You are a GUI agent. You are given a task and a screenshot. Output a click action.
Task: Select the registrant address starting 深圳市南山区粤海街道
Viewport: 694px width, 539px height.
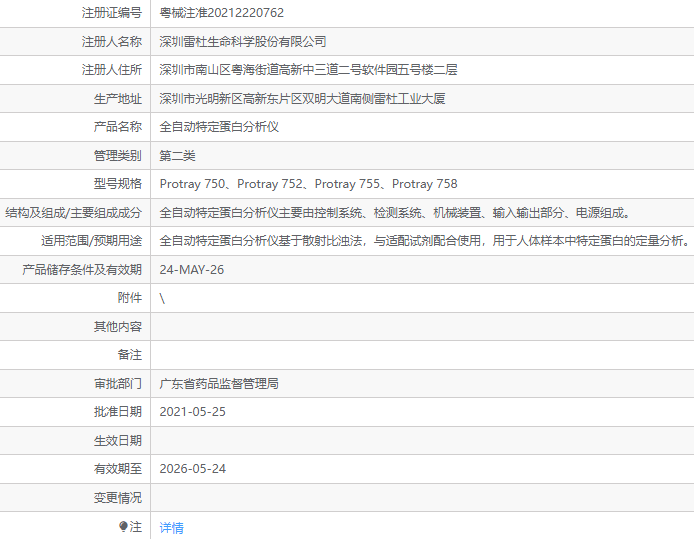(x=308, y=70)
